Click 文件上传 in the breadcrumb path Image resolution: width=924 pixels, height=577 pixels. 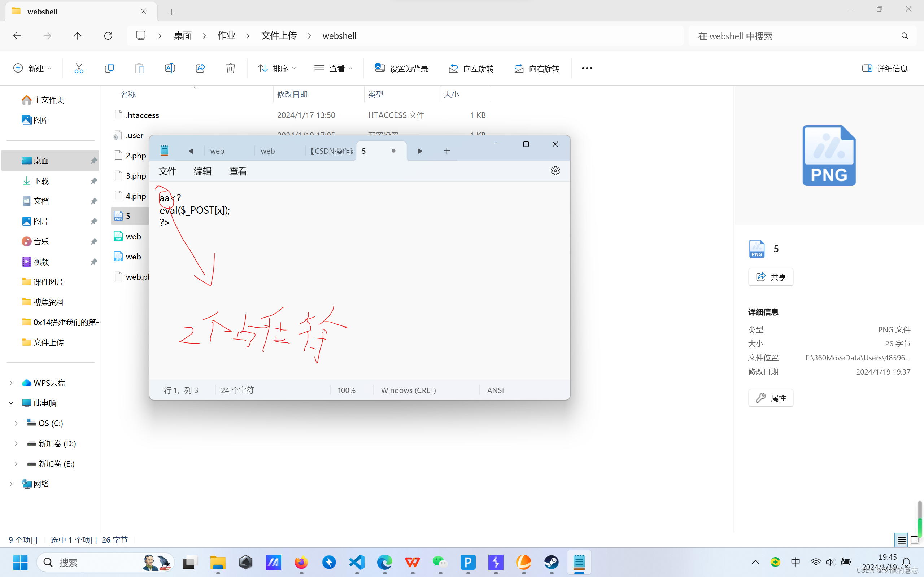coord(279,36)
